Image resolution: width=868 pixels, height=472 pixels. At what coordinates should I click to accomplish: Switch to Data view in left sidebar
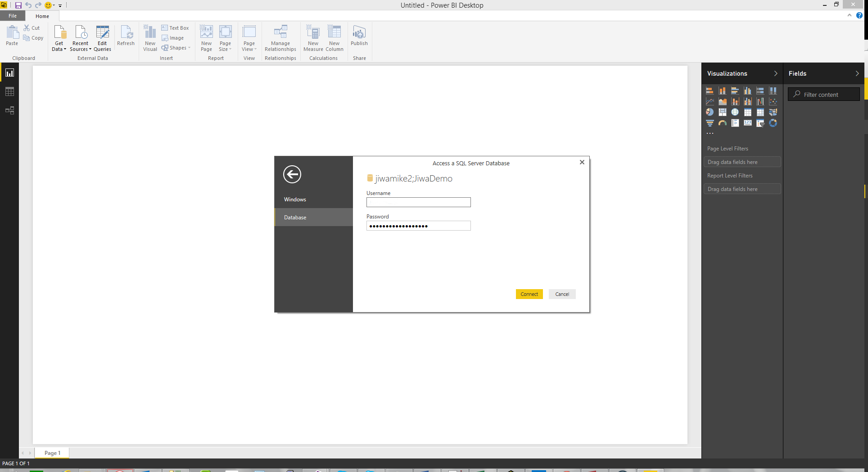[9, 92]
